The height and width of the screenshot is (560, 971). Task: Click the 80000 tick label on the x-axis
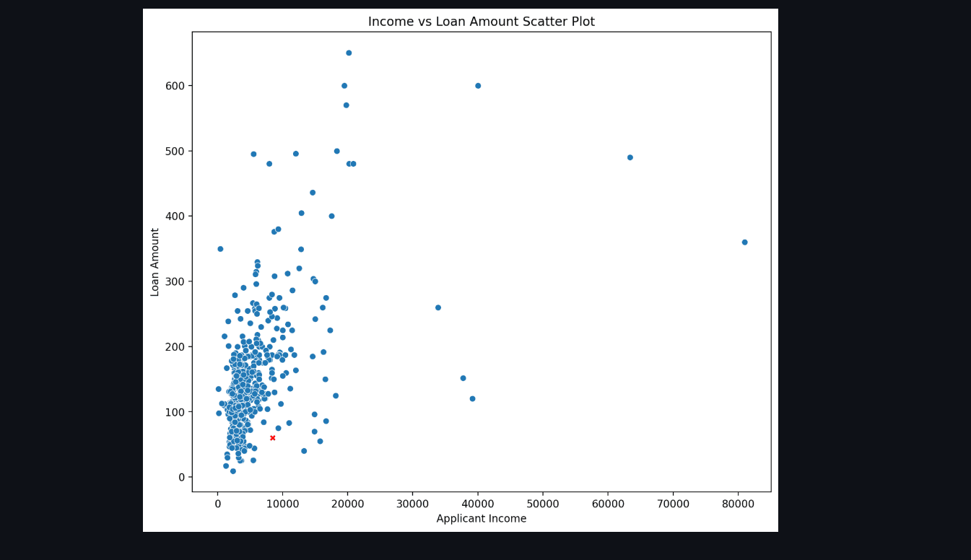pyautogui.click(x=738, y=506)
